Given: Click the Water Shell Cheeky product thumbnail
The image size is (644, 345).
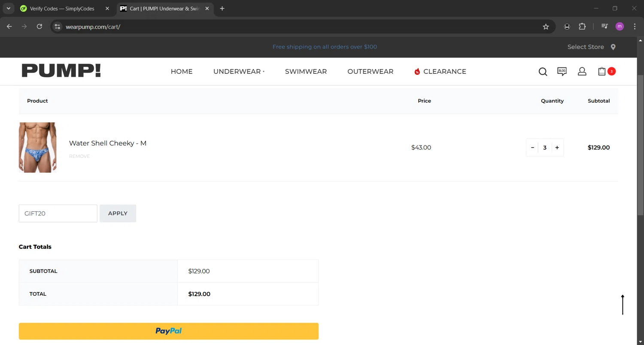Looking at the screenshot, I should pos(37,148).
